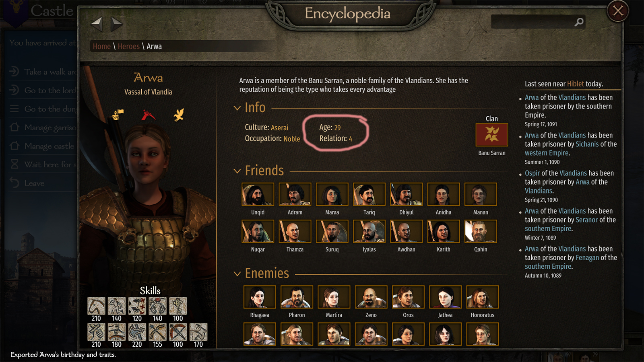
Task: Select the last skill icon showing 170
Action: (x=198, y=332)
